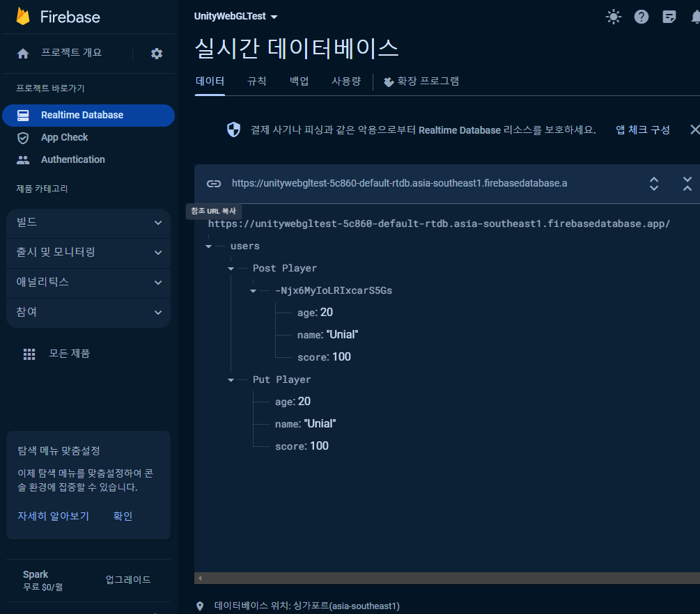Copy the database reference URL link icon
Image resolution: width=700 pixels, height=614 pixels.
pos(214,184)
